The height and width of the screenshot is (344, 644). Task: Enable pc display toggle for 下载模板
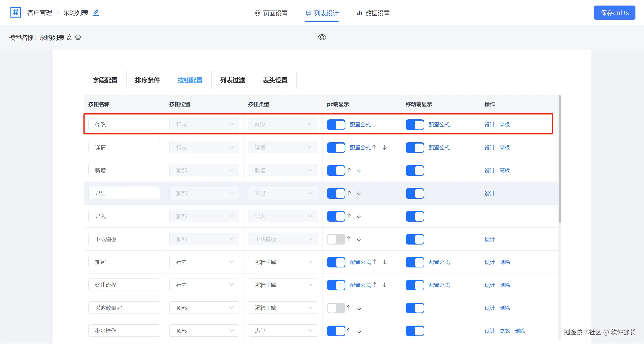pyautogui.click(x=336, y=239)
